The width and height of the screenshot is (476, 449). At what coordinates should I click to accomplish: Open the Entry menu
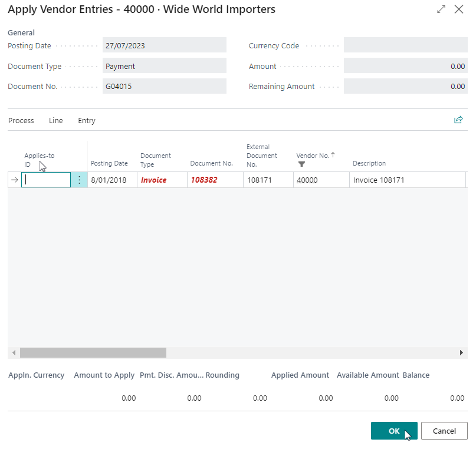click(x=86, y=120)
